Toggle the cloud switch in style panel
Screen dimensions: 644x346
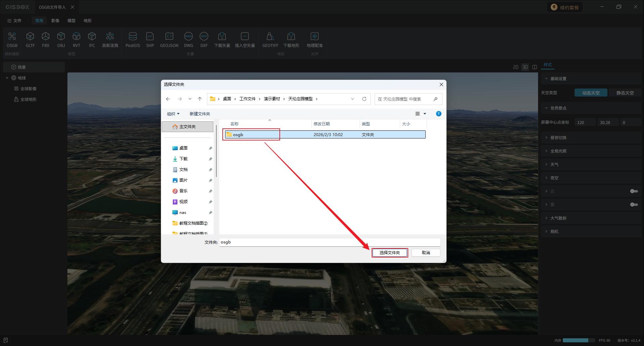[634, 191]
